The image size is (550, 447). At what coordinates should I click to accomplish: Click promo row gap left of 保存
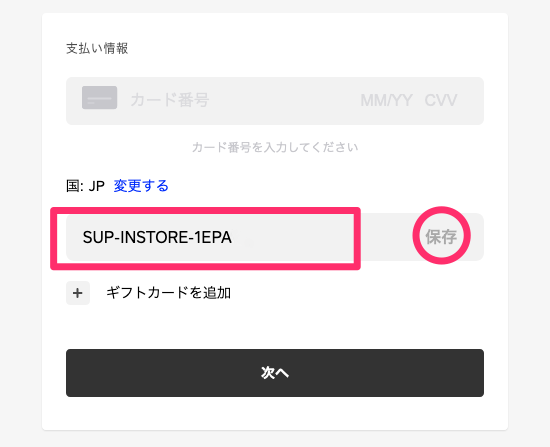point(386,237)
